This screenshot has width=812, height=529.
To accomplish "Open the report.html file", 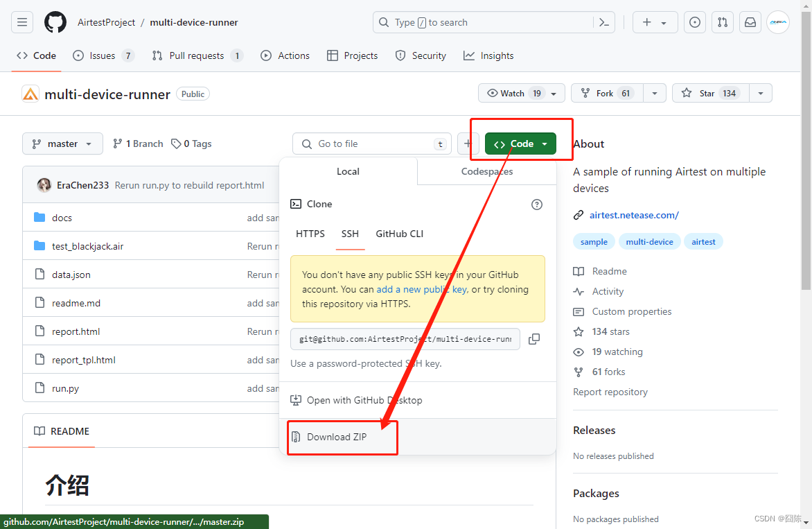I will 76,331.
